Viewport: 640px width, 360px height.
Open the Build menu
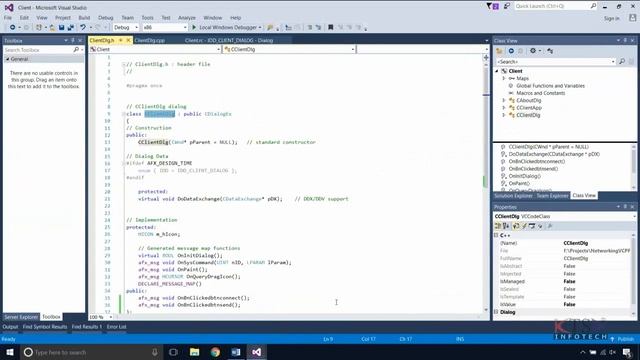(x=84, y=18)
